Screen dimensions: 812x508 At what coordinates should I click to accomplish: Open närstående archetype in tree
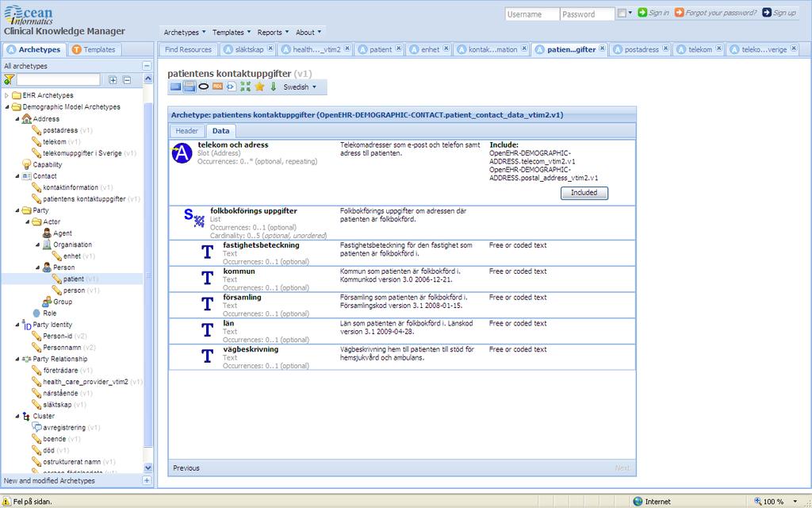coord(60,393)
